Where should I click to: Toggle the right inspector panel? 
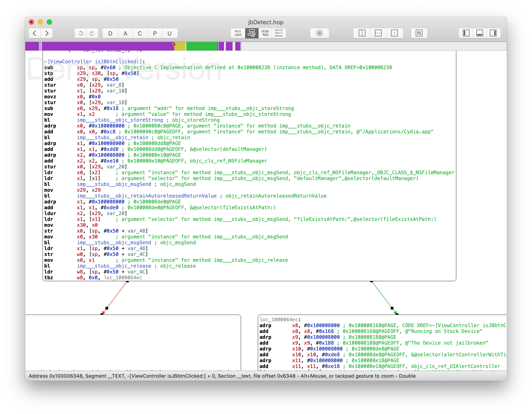click(493, 33)
